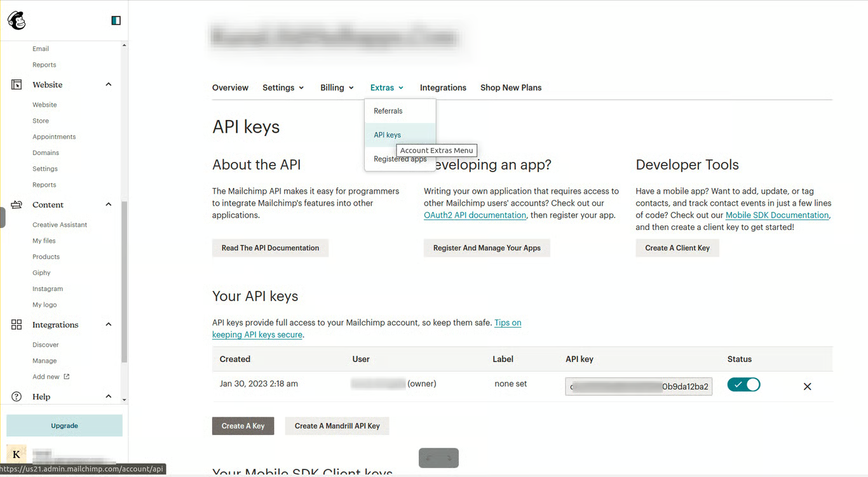Screen dimensions: 868x477
Task: Click the sidebar scroll down arrow
Action: tap(124, 400)
